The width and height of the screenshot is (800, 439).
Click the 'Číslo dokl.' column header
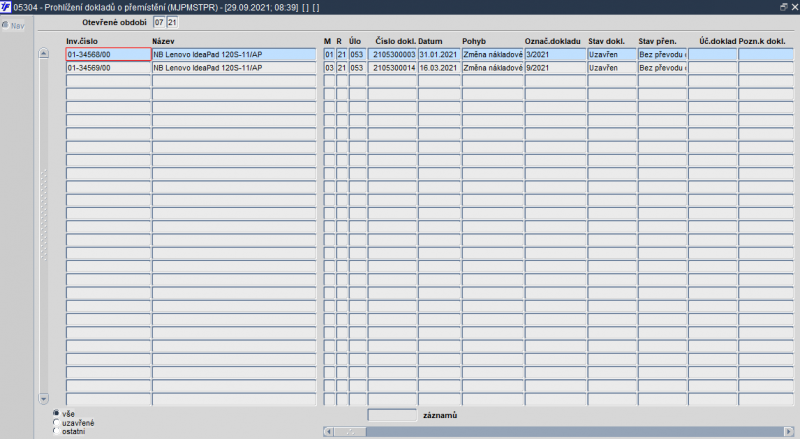point(396,41)
